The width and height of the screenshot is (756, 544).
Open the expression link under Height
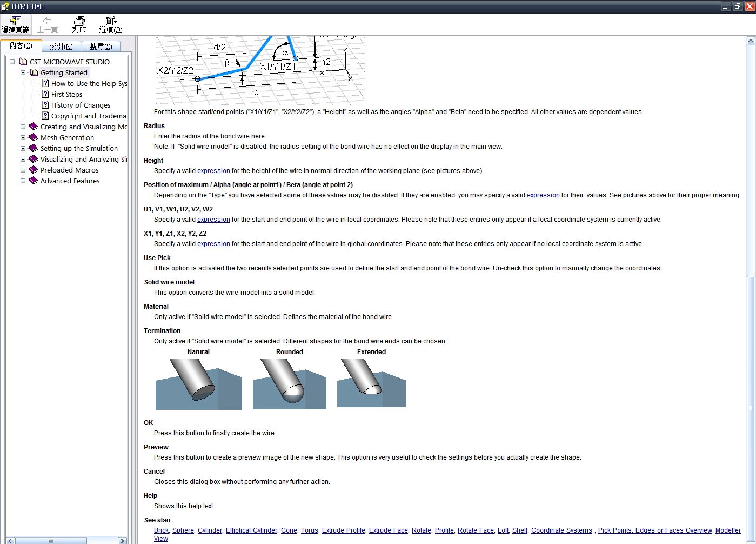point(213,171)
